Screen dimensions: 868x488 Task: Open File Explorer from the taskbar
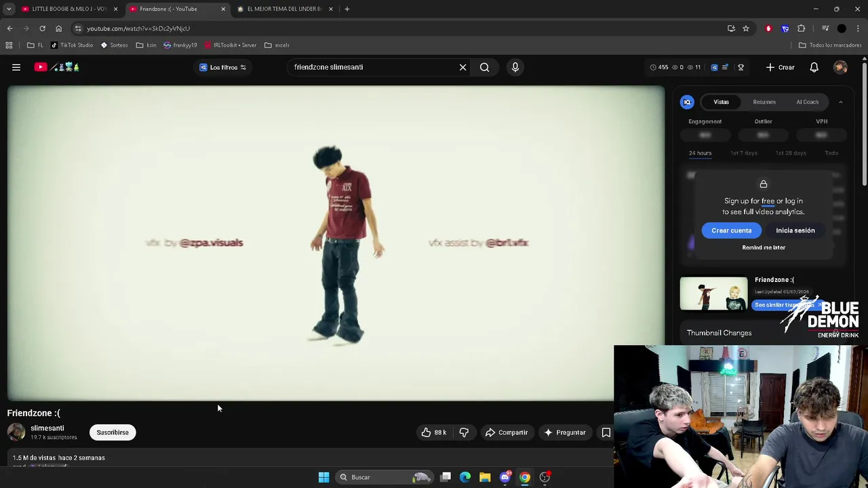pos(485,477)
